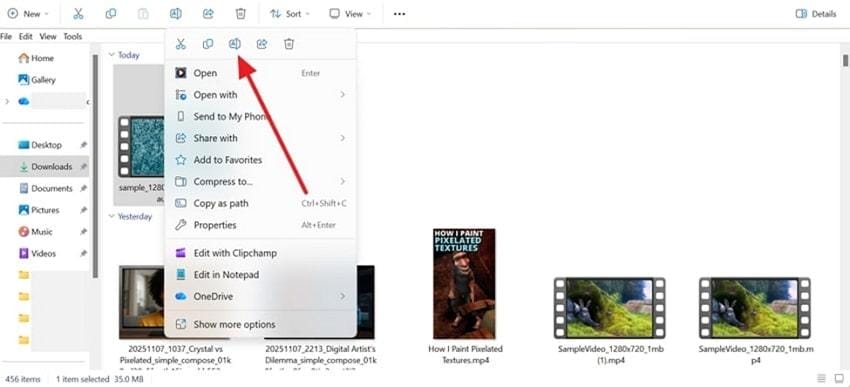
Task: Select Open in the context menu
Action: [x=260, y=73]
